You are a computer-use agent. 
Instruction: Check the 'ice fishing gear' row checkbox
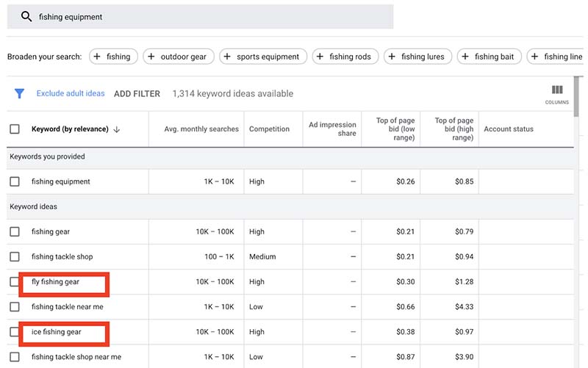click(x=15, y=332)
